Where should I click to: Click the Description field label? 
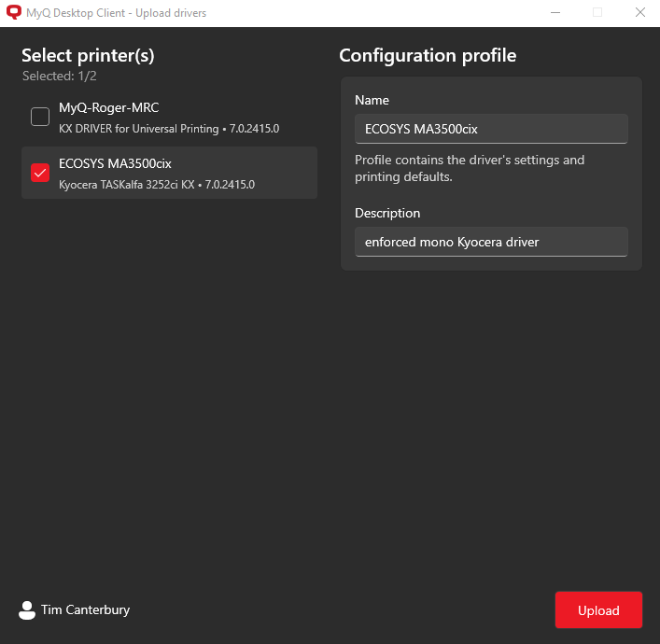click(387, 213)
